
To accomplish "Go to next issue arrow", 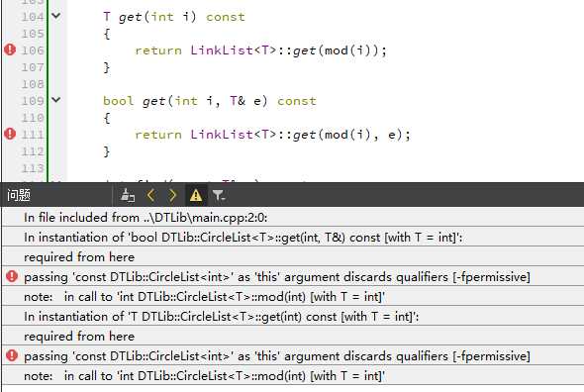I will coord(172,195).
